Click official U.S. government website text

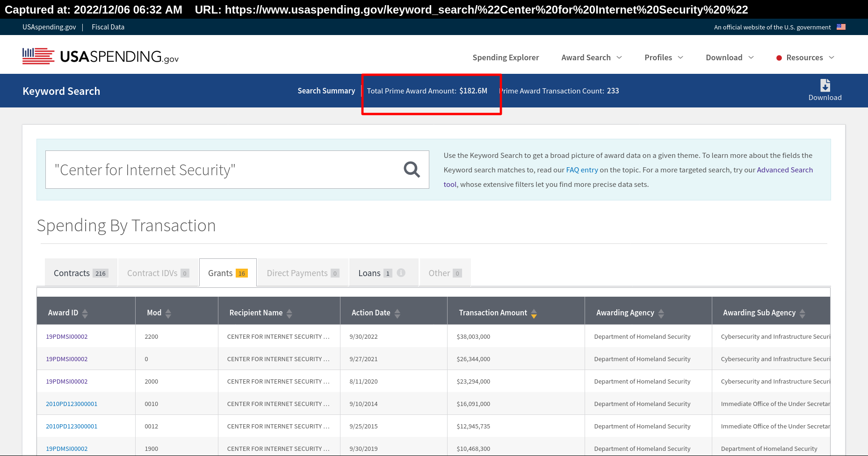(772, 27)
